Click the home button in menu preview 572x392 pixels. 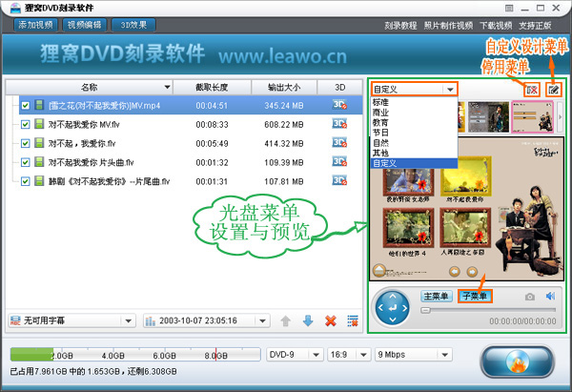click(x=379, y=271)
